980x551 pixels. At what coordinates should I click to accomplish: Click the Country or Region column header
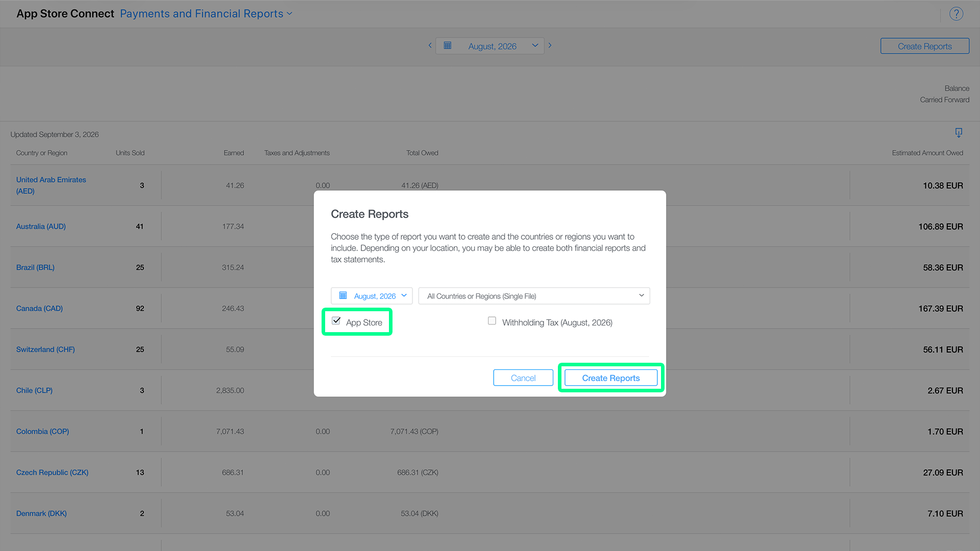(x=42, y=153)
